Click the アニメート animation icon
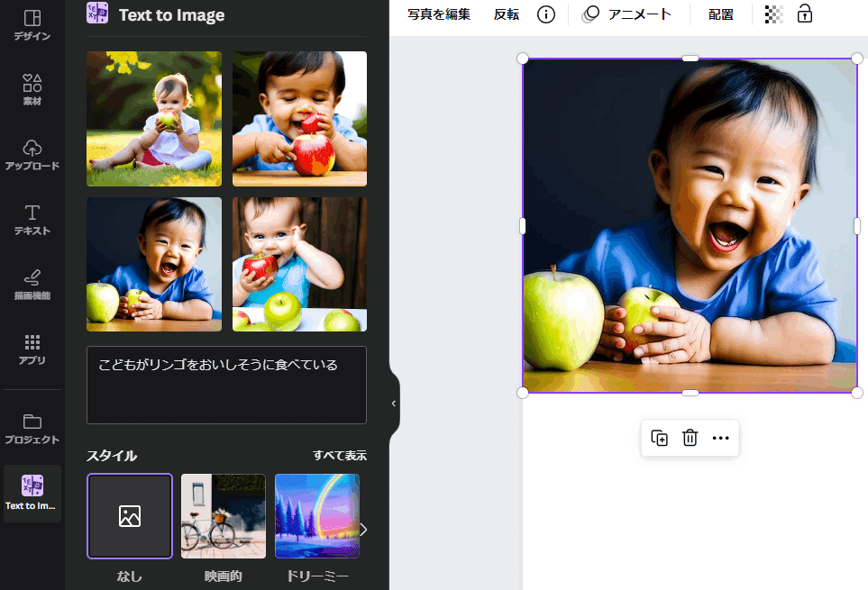This screenshot has height=590, width=868. coord(590,14)
